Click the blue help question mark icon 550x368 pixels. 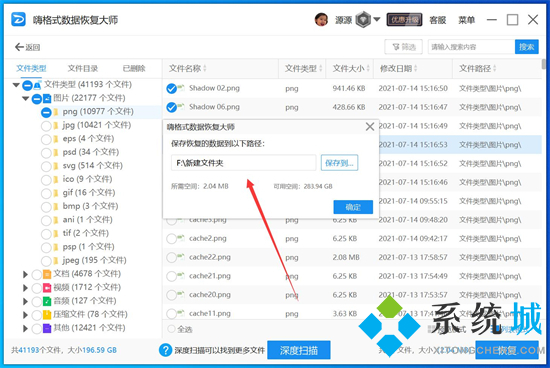click(165, 350)
